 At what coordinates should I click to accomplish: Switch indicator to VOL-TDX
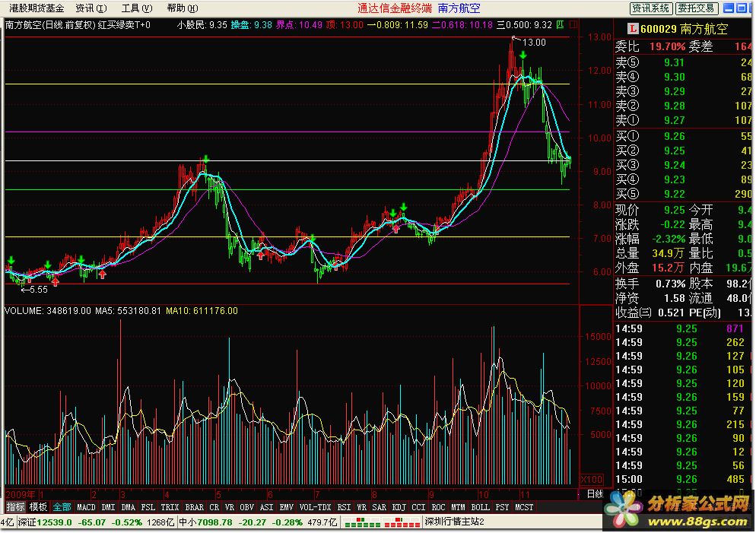[x=316, y=507]
